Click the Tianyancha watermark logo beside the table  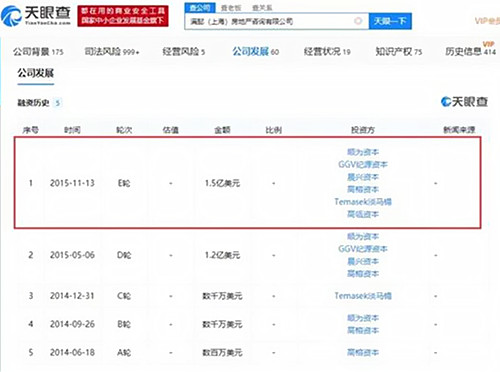[x=464, y=102]
